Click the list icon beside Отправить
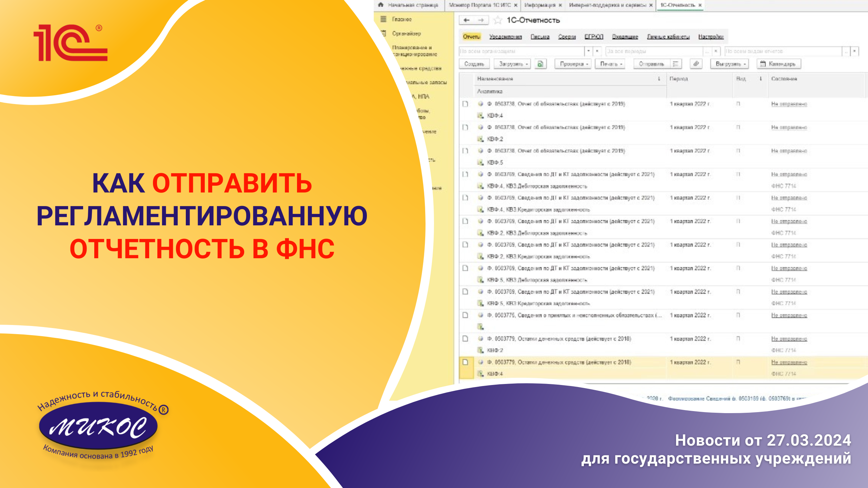This screenshot has width=868, height=488. click(675, 64)
